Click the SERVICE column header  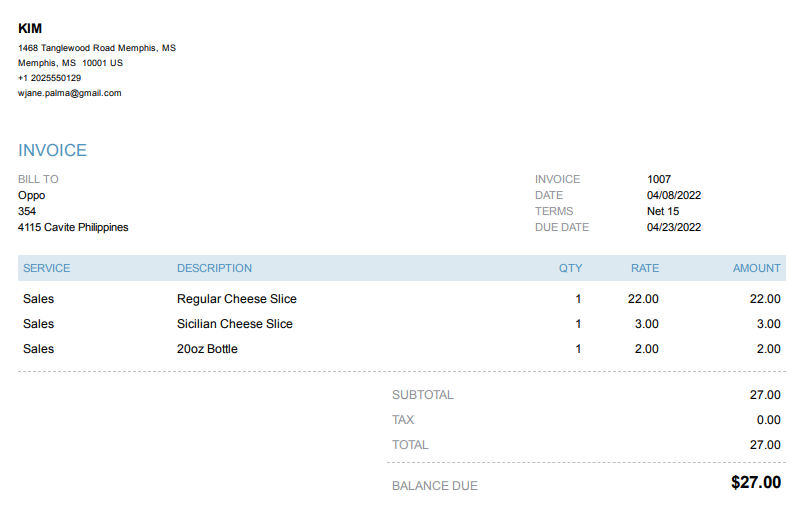click(47, 268)
